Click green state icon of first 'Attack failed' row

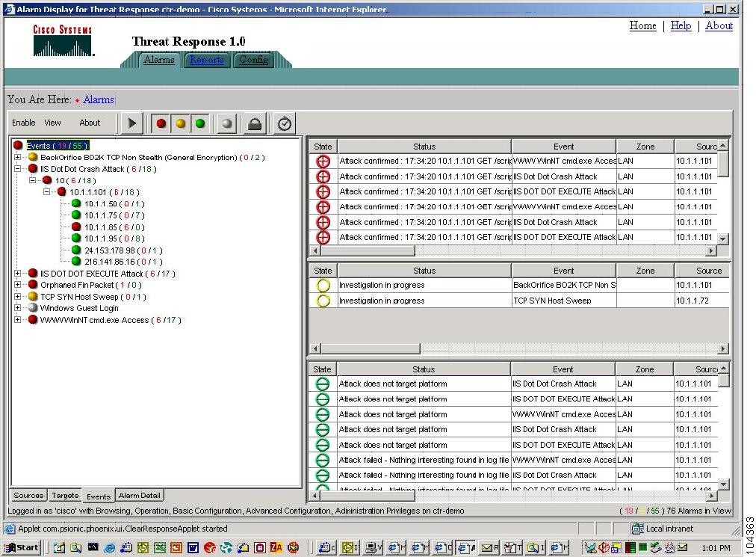pyautogui.click(x=322, y=461)
